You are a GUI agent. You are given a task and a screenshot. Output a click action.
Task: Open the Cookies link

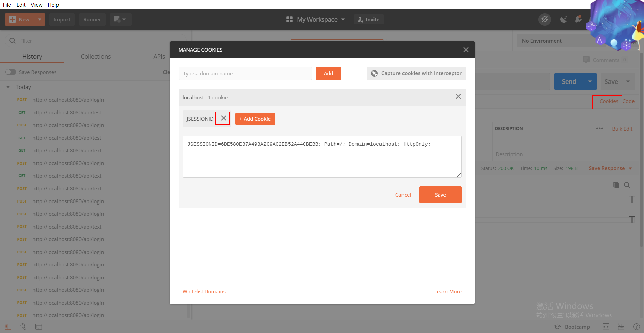pos(608,101)
